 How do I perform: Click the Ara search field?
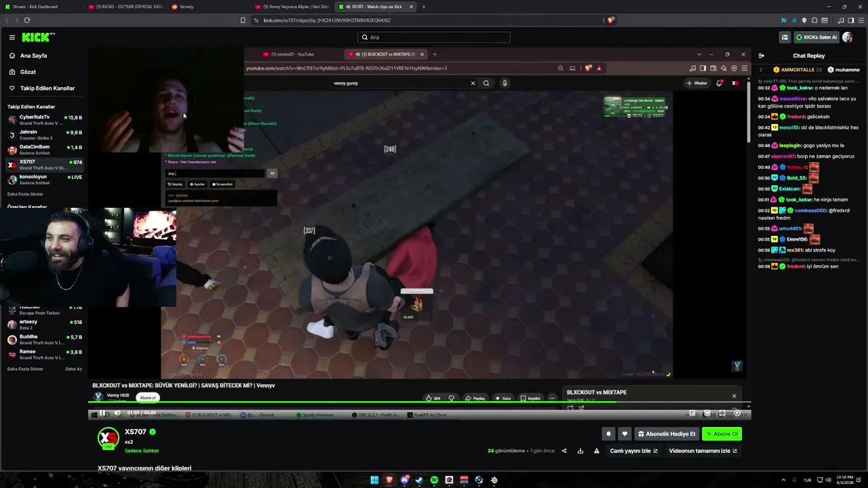click(x=434, y=37)
